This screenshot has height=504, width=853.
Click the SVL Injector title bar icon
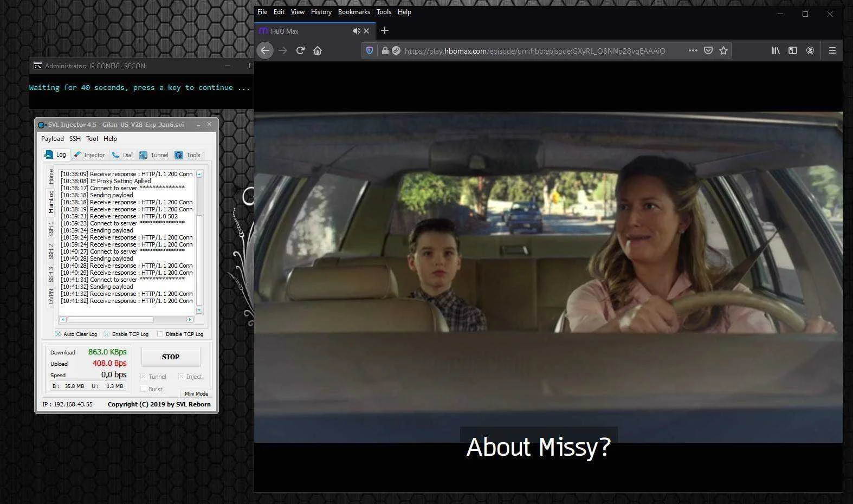[42, 125]
